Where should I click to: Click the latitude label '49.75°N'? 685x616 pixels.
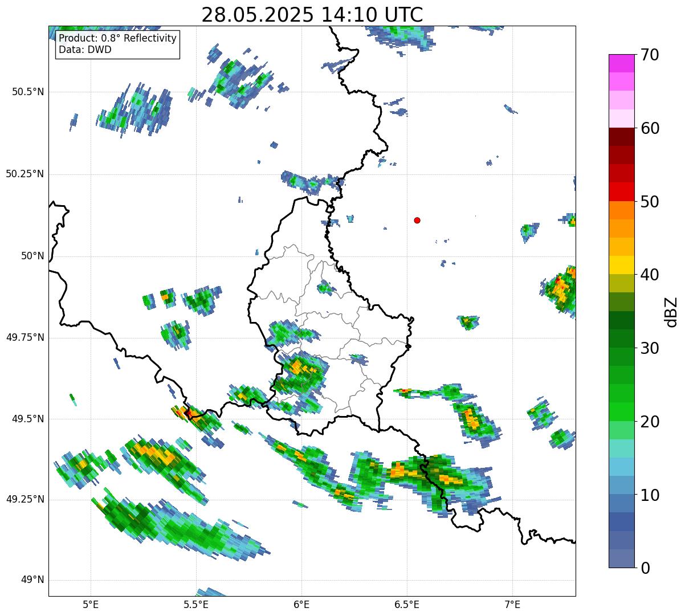[23, 337]
